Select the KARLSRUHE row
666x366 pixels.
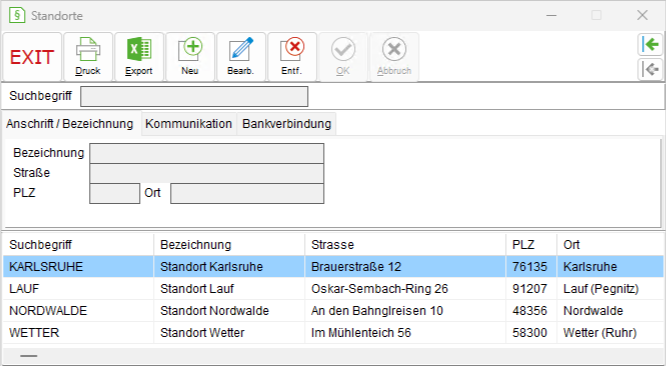333,267
